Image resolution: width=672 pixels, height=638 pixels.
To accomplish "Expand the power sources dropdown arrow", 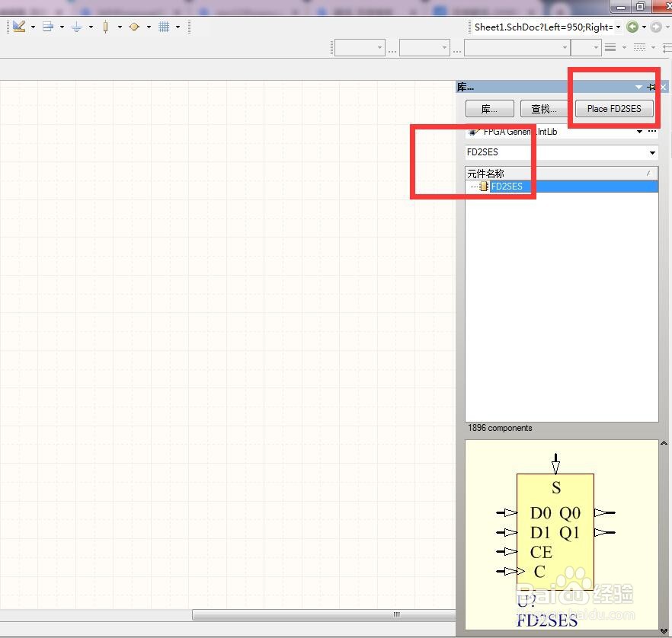I will [x=91, y=27].
